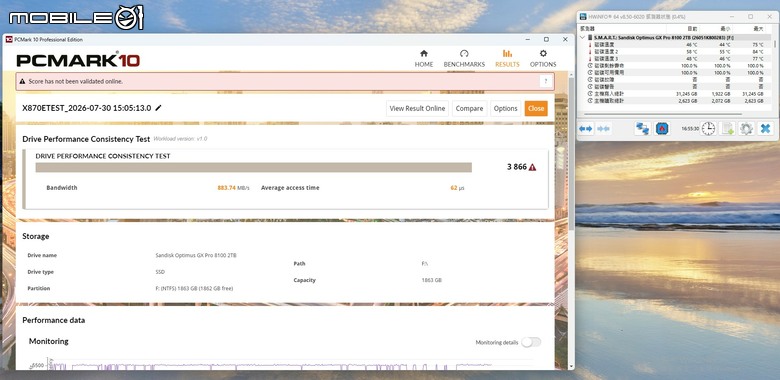Viewport: 780px width, 380px height.
Task: Click the '62 µs' average access time value
Action: tap(457, 188)
